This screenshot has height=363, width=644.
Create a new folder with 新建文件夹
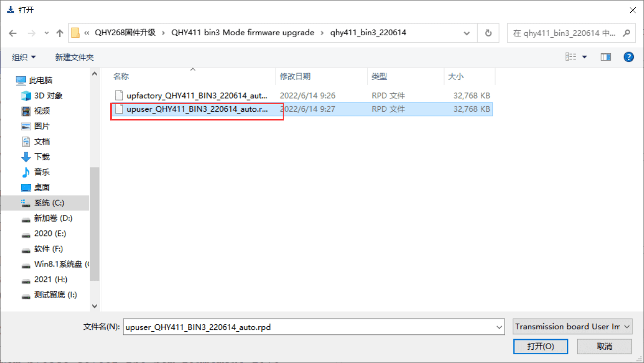75,57
